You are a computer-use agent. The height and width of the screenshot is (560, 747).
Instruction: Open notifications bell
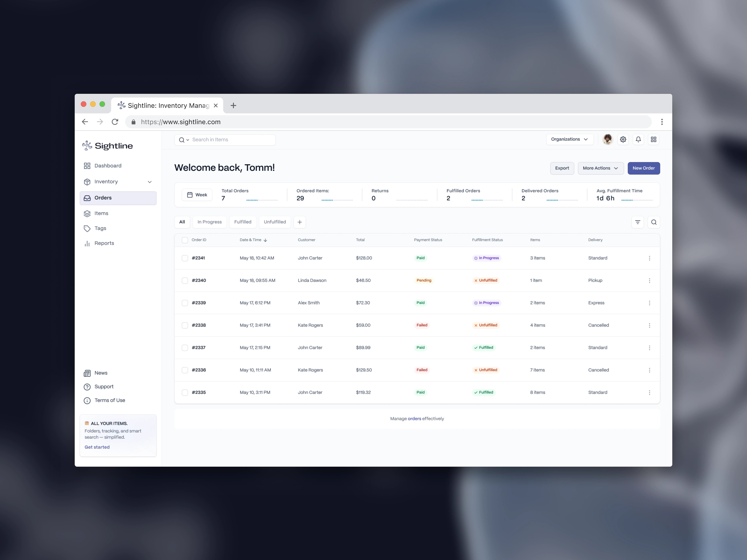(x=638, y=139)
